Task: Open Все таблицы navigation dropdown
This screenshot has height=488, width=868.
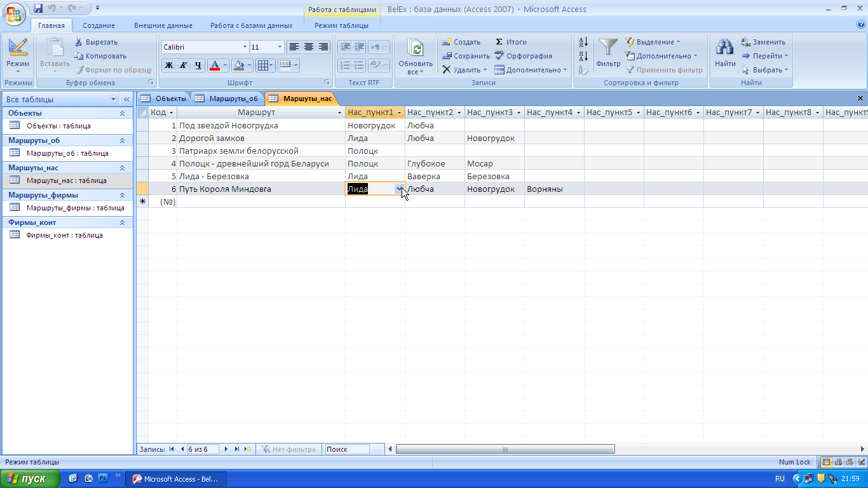Action: coord(114,99)
